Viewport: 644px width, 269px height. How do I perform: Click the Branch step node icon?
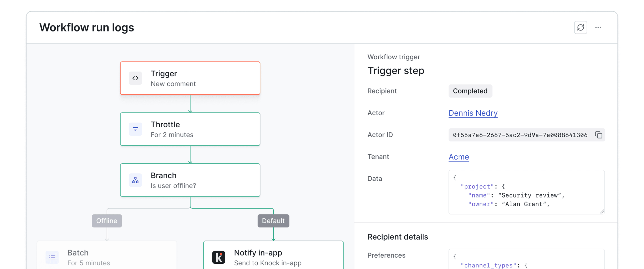(x=135, y=180)
